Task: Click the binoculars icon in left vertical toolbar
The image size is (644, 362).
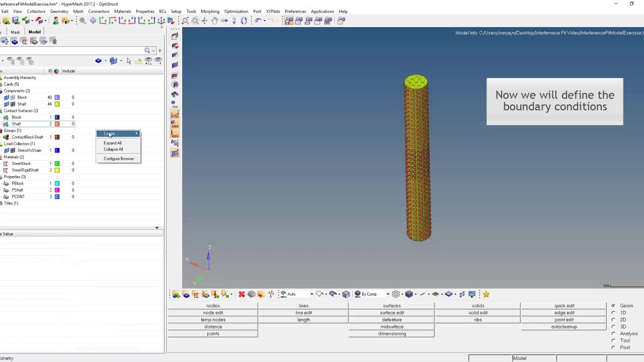Action: click(175, 94)
